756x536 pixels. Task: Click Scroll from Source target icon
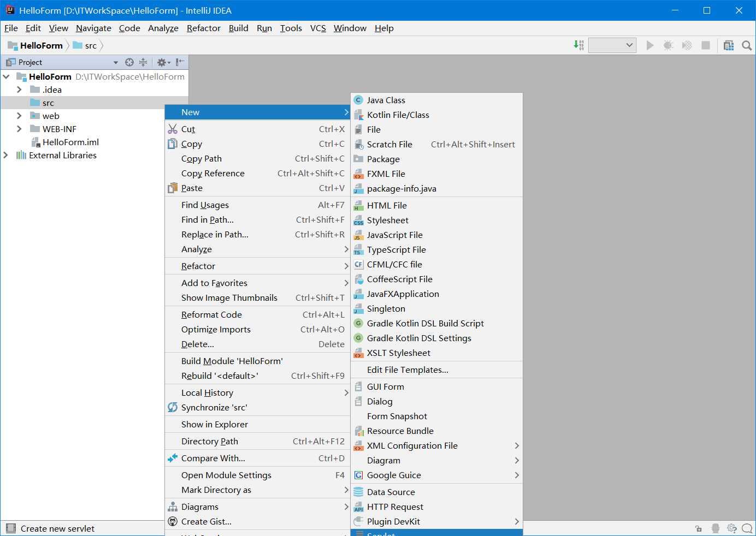(x=129, y=62)
